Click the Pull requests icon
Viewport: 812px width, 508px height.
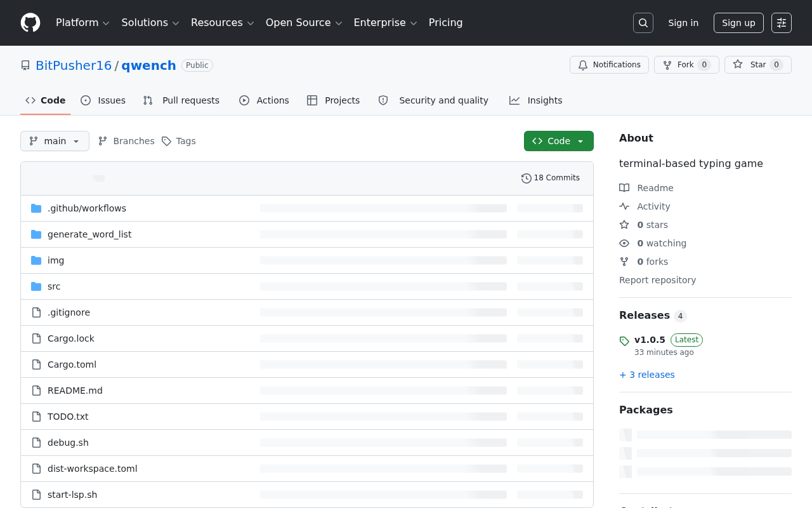[x=148, y=100]
